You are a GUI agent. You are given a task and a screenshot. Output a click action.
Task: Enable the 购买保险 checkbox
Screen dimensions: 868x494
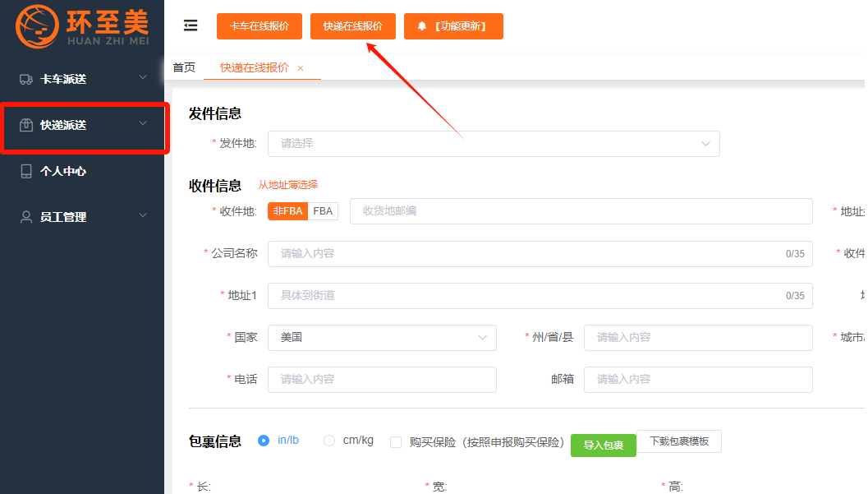(396, 441)
